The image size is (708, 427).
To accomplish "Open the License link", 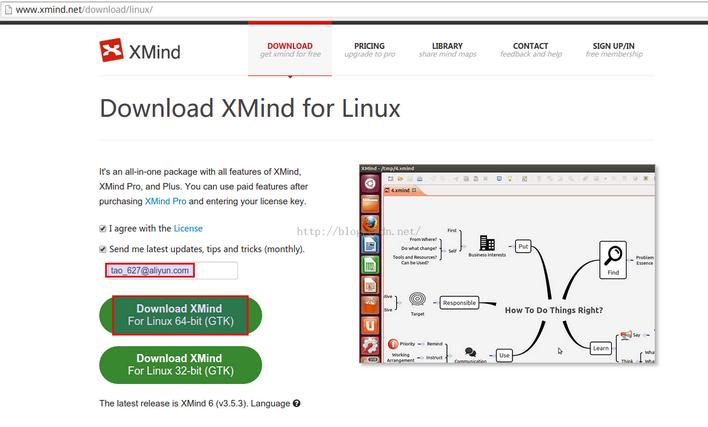I will (x=188, y=229).
